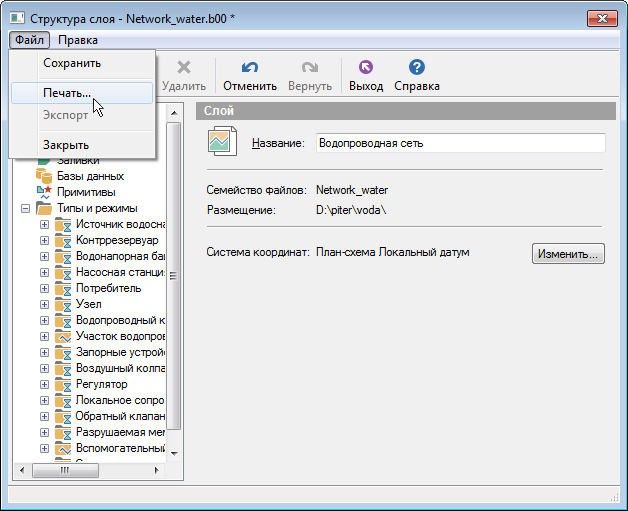Click the Название input field
The width and height of the screenshot is (628, 511).
pos(461,143)
